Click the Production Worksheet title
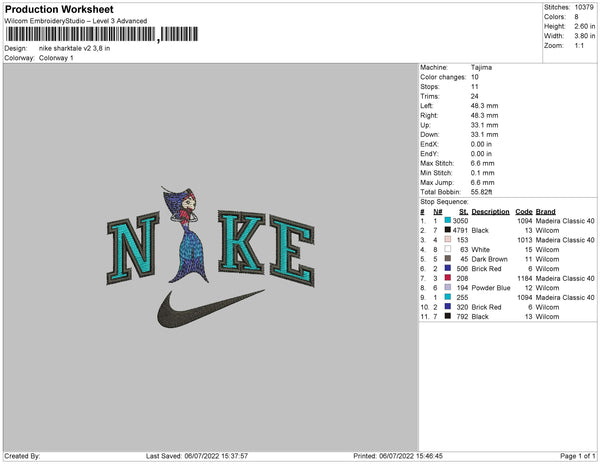 click(x=59, y=9)
